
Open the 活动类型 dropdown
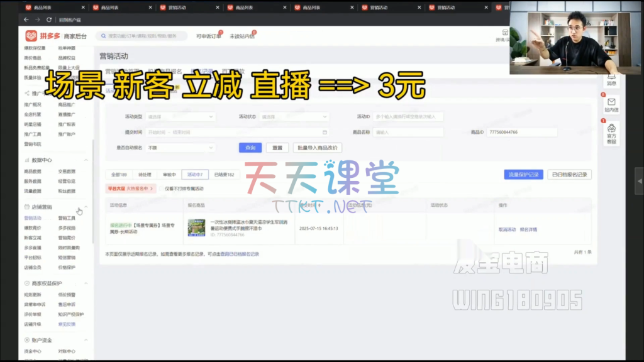pos(180,117)
